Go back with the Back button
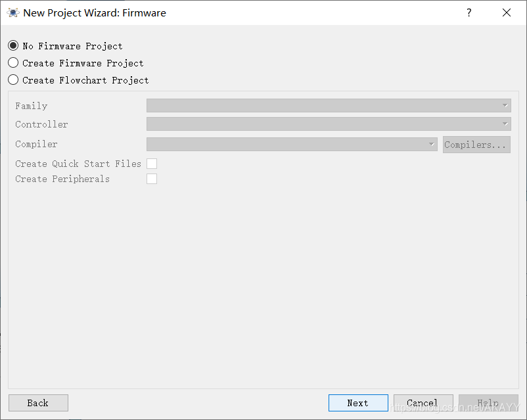527x420 pixels. coord(38,403)
